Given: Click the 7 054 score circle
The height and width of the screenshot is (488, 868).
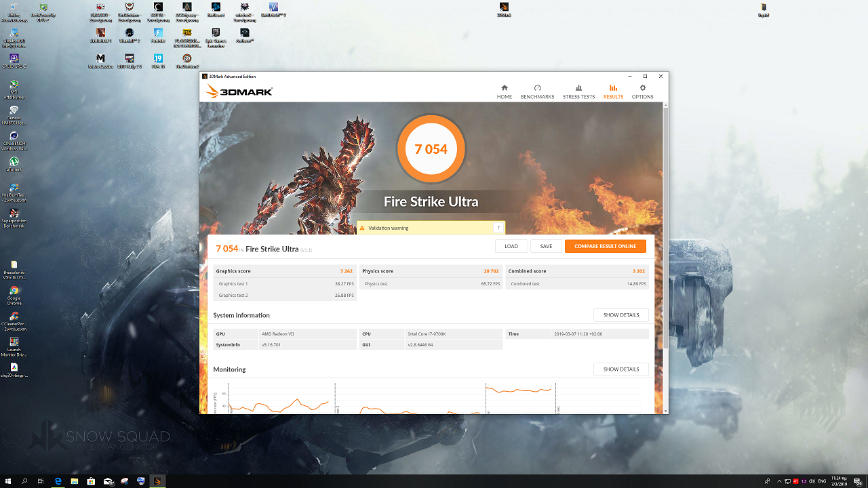Looking at the screenshot, I should point(431,149).
